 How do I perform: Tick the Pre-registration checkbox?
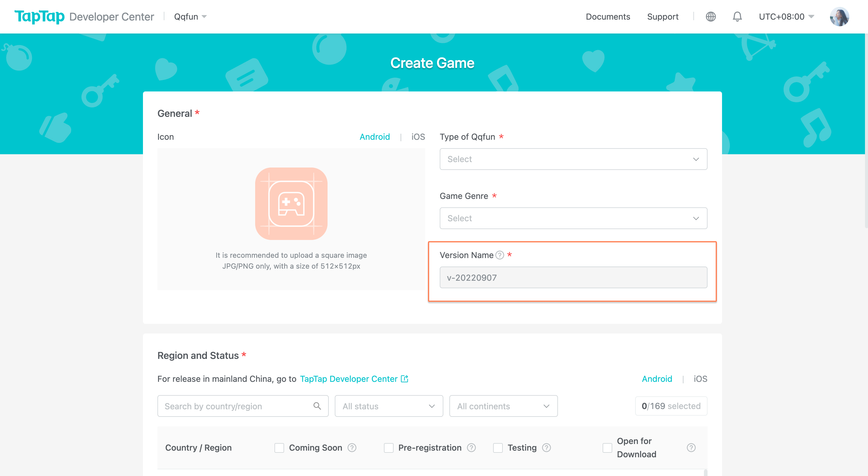tap(388, 448)
